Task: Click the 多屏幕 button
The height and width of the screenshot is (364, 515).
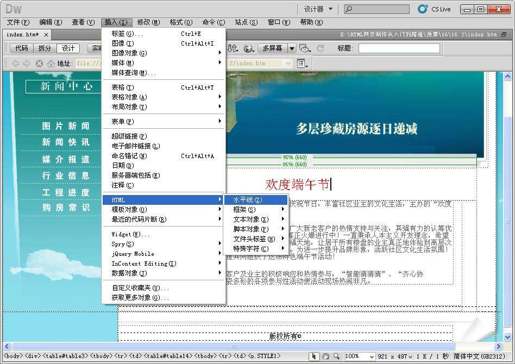Action: [273, 48]
